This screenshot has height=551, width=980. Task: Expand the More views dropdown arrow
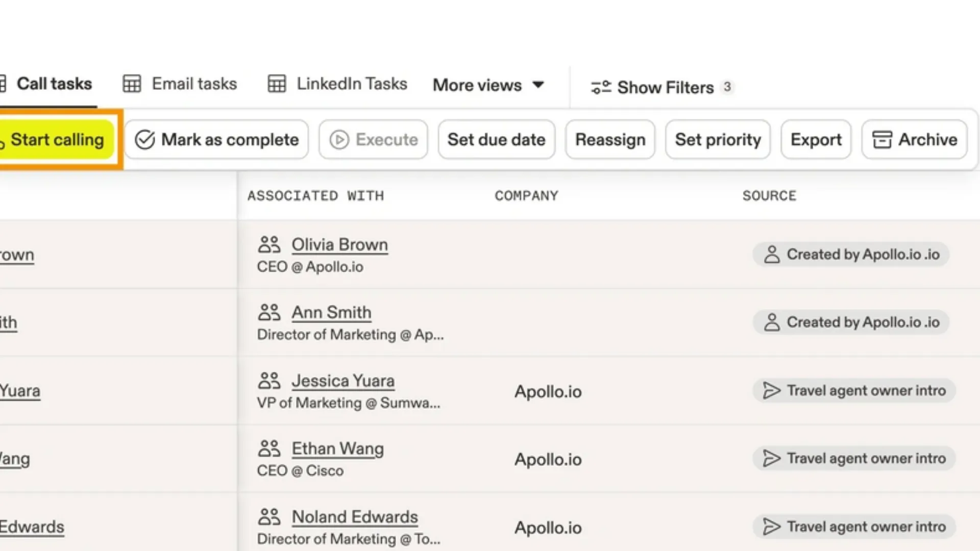pos(538,85)
